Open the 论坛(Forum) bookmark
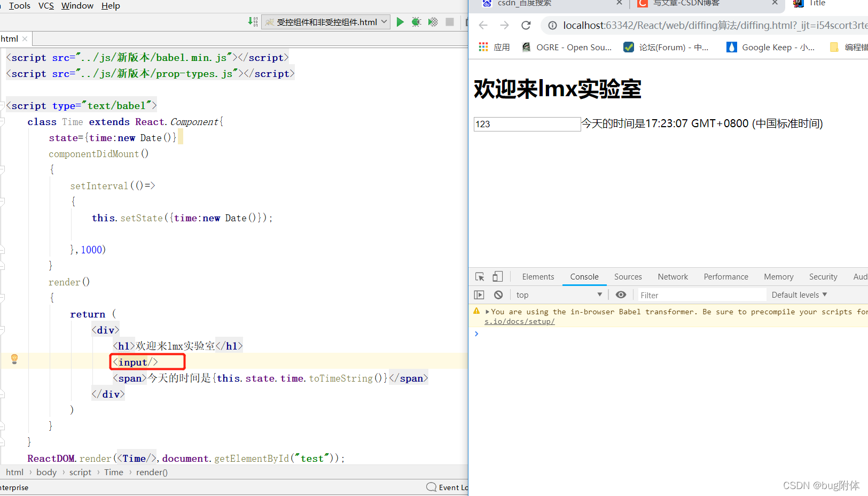The height and width of the screenshot is (496, 868). [666, 47]
